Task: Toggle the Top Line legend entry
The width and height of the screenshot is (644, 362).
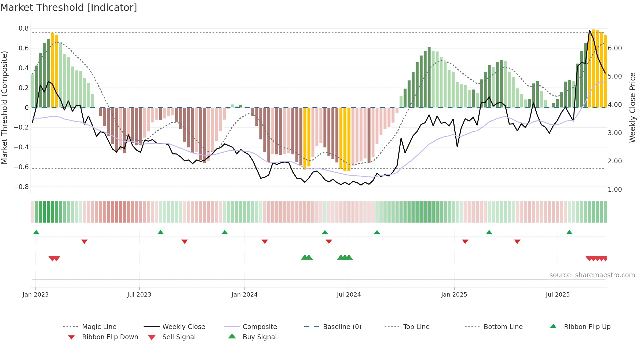Action: coord(407,327)
